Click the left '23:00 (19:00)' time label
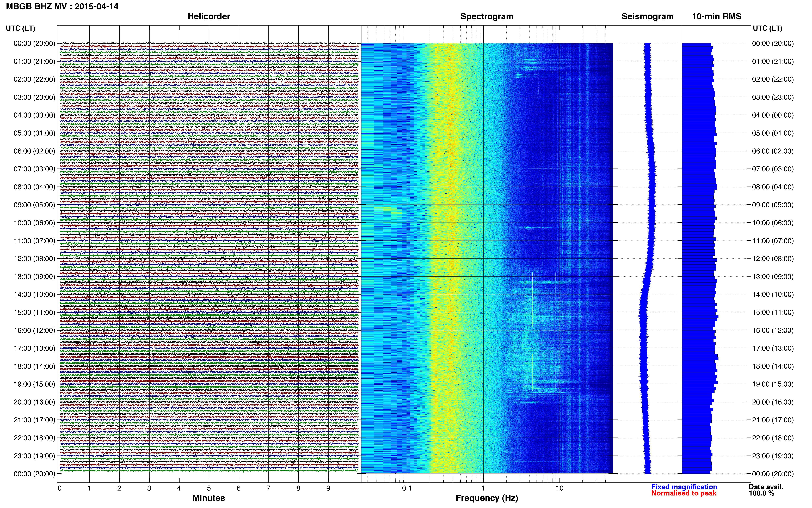This screenshot has height=508, width=812. point(34,456)
